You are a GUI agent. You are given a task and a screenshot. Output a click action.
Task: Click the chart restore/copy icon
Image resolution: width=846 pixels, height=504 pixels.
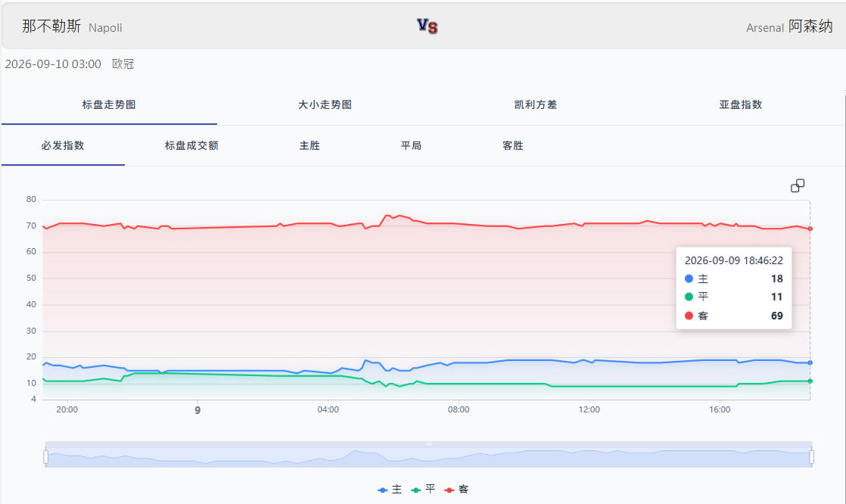[798, 185]
